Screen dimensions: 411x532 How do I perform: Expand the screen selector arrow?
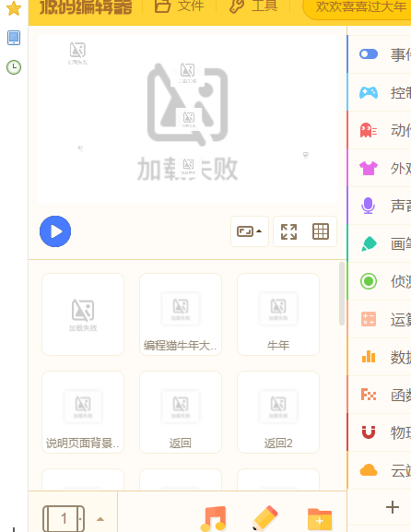[100, 519]
